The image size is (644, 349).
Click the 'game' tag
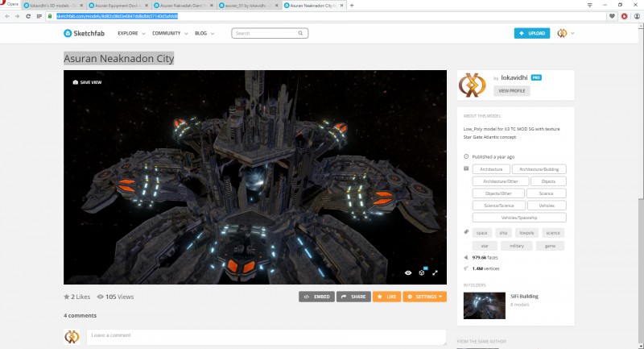pos(550,246)
